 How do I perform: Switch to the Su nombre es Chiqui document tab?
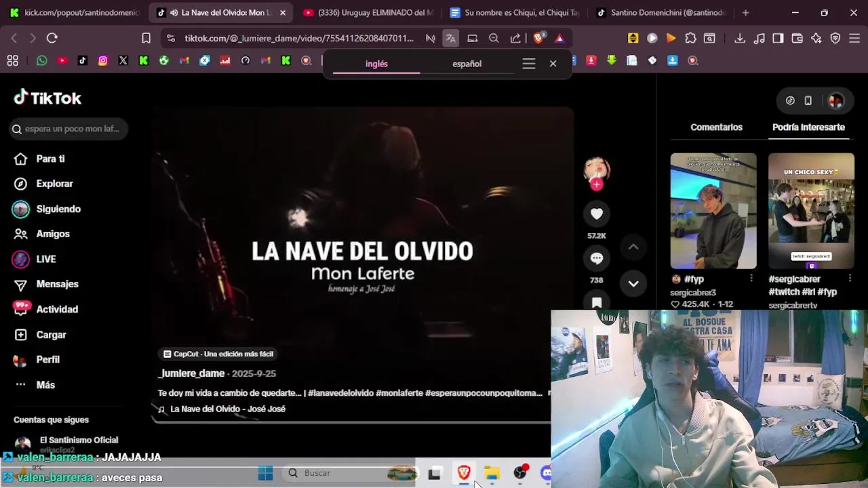(514, 12)
